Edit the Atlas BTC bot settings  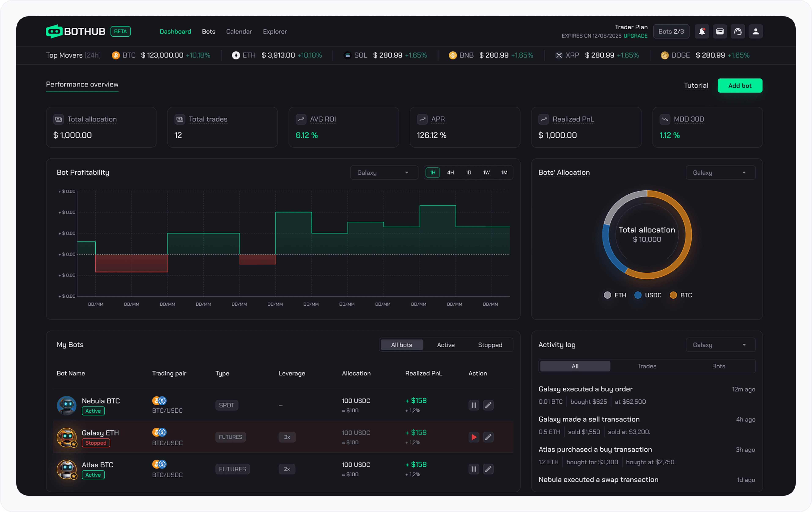pos(488,469)
